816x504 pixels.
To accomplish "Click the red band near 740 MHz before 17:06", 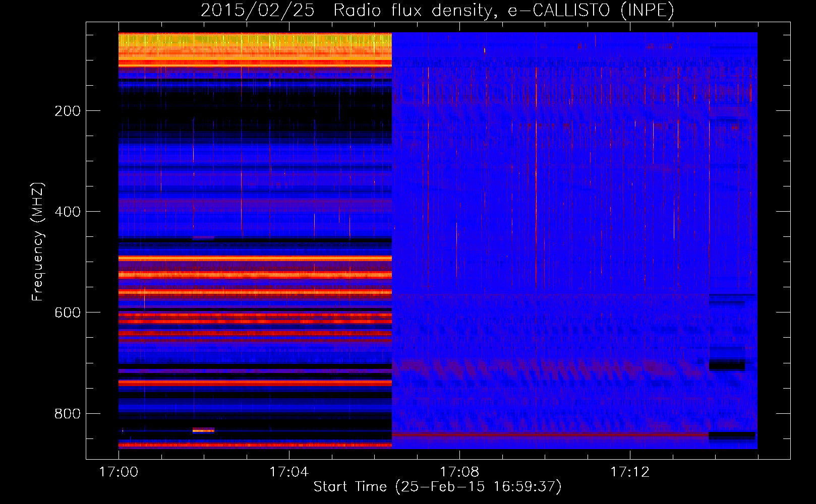I will [255, 383].
